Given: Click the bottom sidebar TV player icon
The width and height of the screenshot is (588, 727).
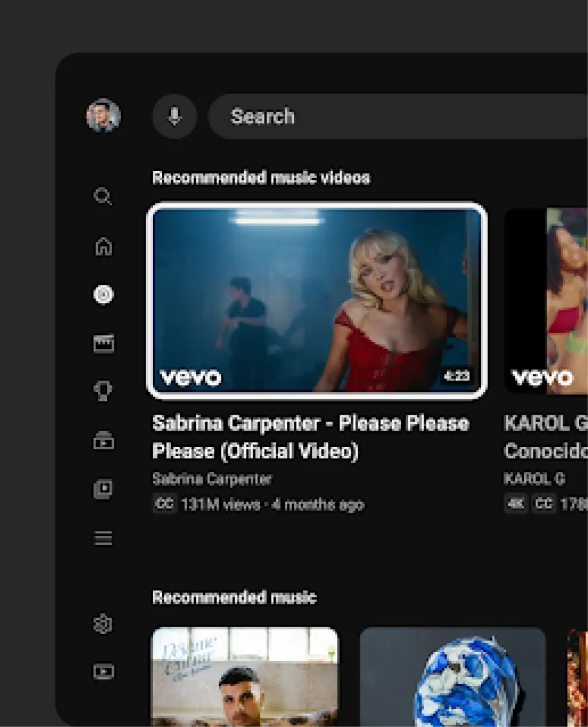Looking at the screenshot, I should click(x=103, y=672).
